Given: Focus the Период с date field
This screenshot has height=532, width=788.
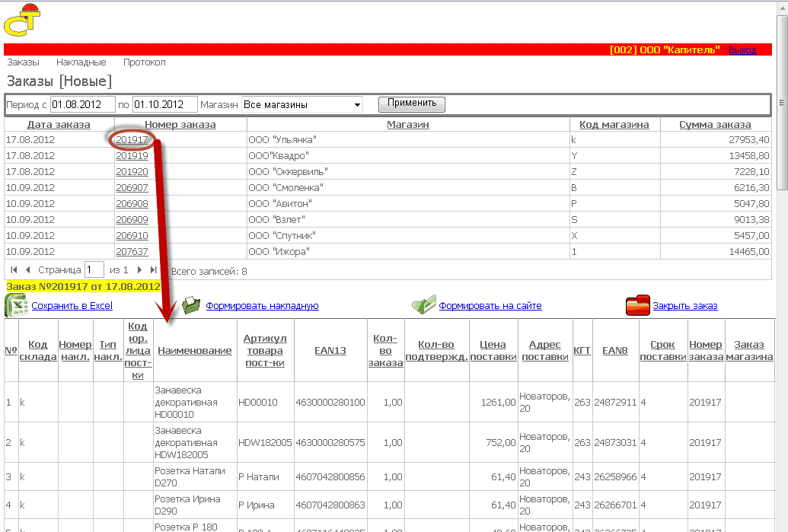Looking at the screenshot, I should tap(83, 104).
